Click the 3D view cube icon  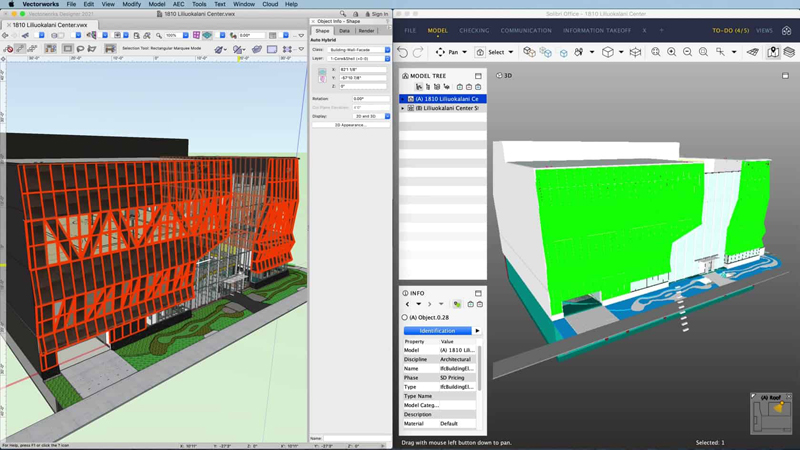click(607, 52)
